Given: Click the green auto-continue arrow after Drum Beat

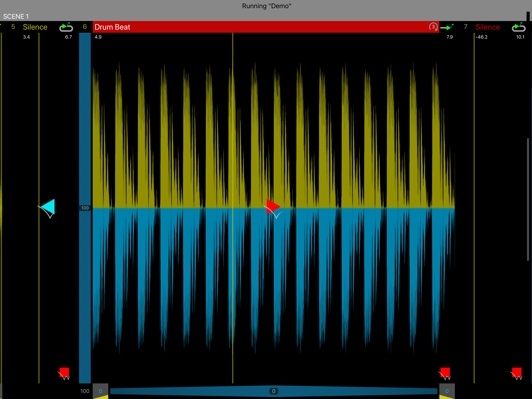Looking at the screenshot, I should coord(447,27).
